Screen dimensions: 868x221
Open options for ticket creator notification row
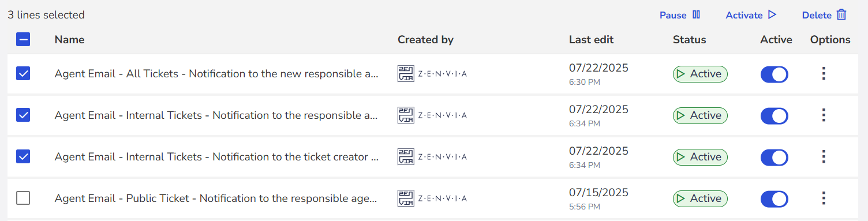click(x=824, y=157)
